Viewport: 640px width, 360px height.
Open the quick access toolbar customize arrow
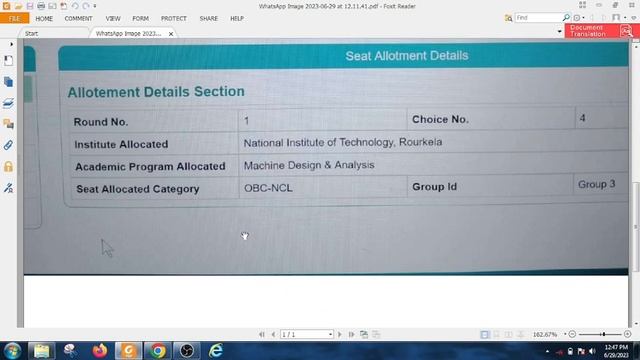pyautogui.click(x=95, y=6)
